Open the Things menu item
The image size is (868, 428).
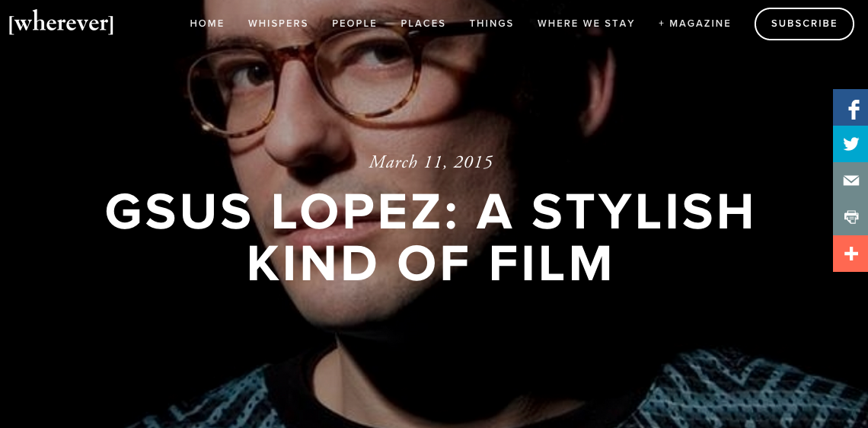(492, 24)
